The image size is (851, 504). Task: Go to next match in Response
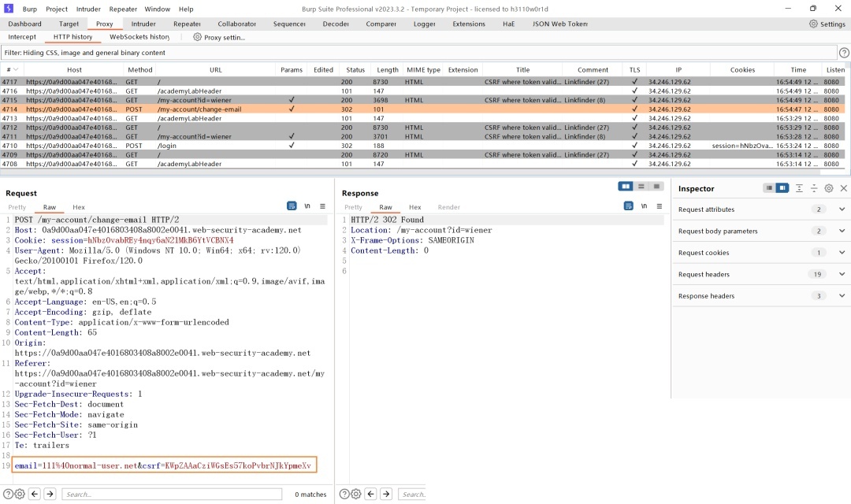coord(386,494)
